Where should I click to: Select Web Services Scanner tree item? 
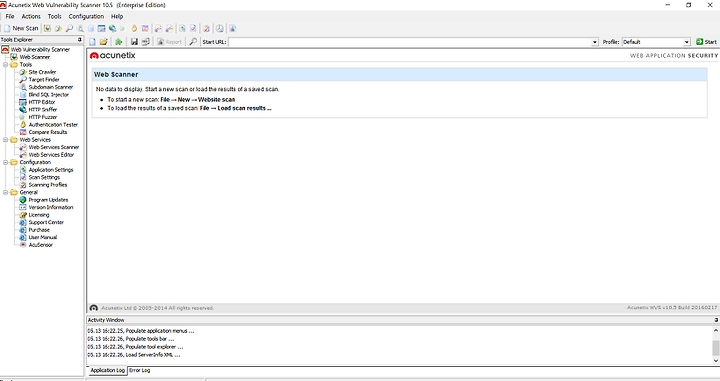point(54,147)
